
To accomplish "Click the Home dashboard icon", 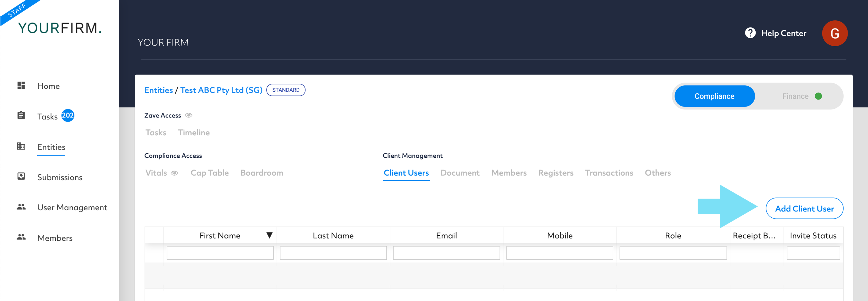I will (x=21, y=85).
